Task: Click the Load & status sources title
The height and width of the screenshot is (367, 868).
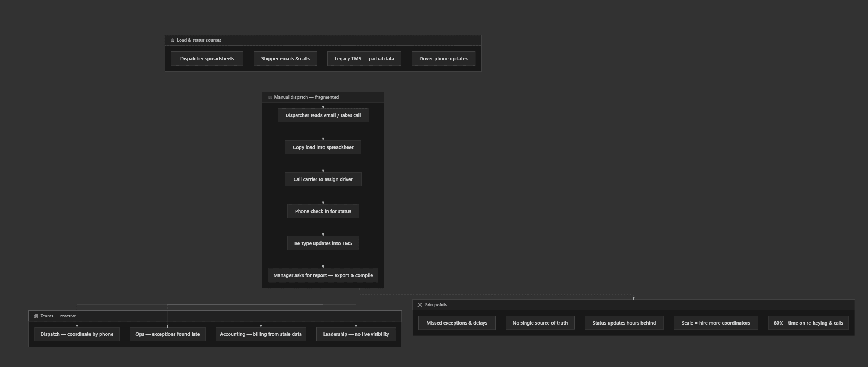Action: click(x=199, y=40)
